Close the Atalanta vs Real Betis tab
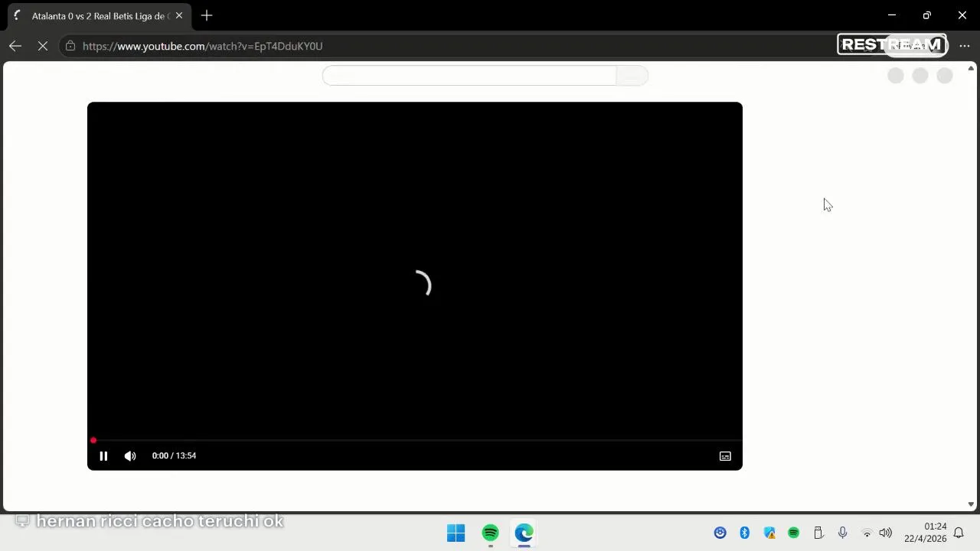This screenshot has width=980, height=551. click(x=179, y=15)
